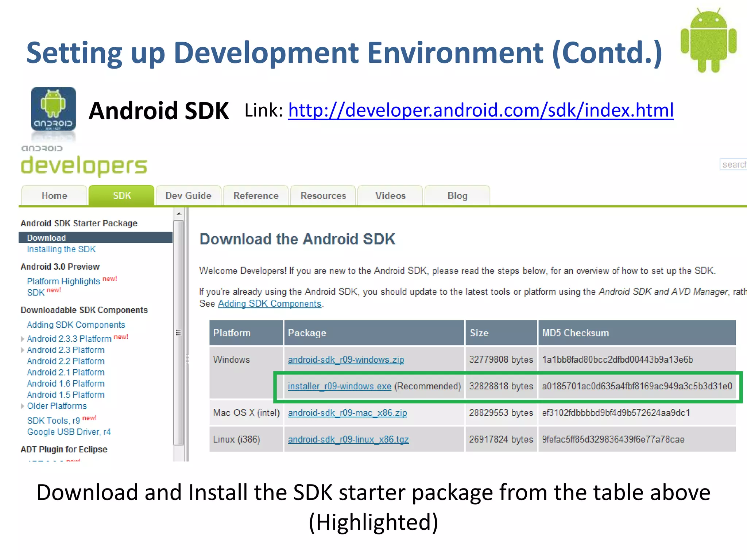Expand the Android 2.3 Platform arrow
747x560 pixels.
[x=23, y=350]
